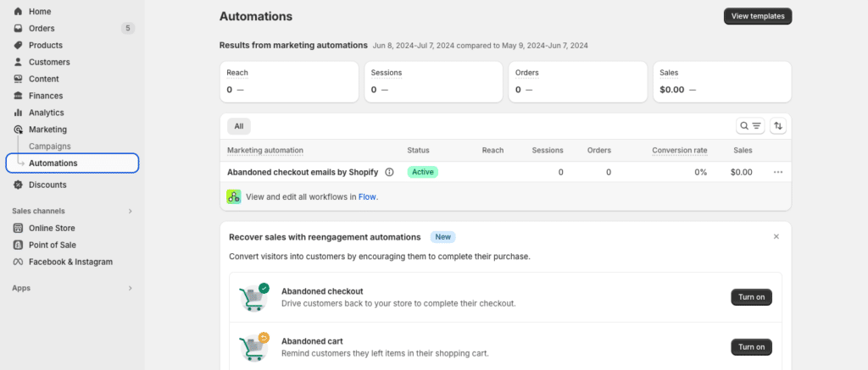
Task: Click the Facebook & Instagram Meta icon
Action: coord(19,262)
